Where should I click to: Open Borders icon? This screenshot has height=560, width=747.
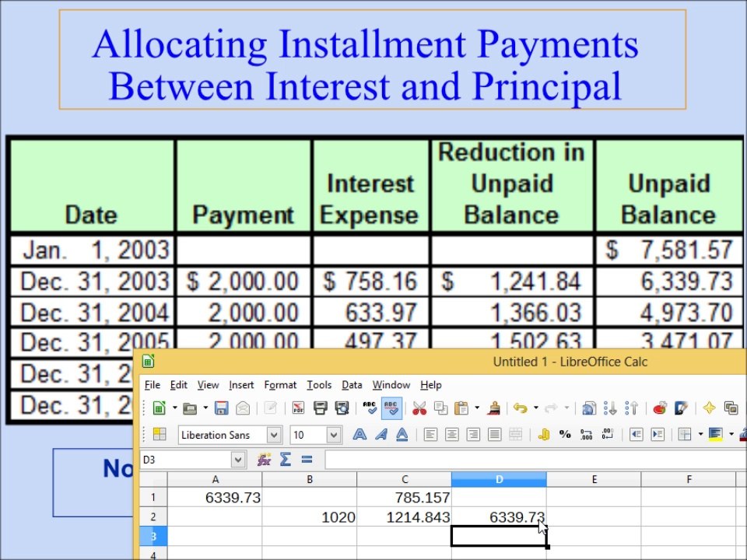(x=685, y=434)
